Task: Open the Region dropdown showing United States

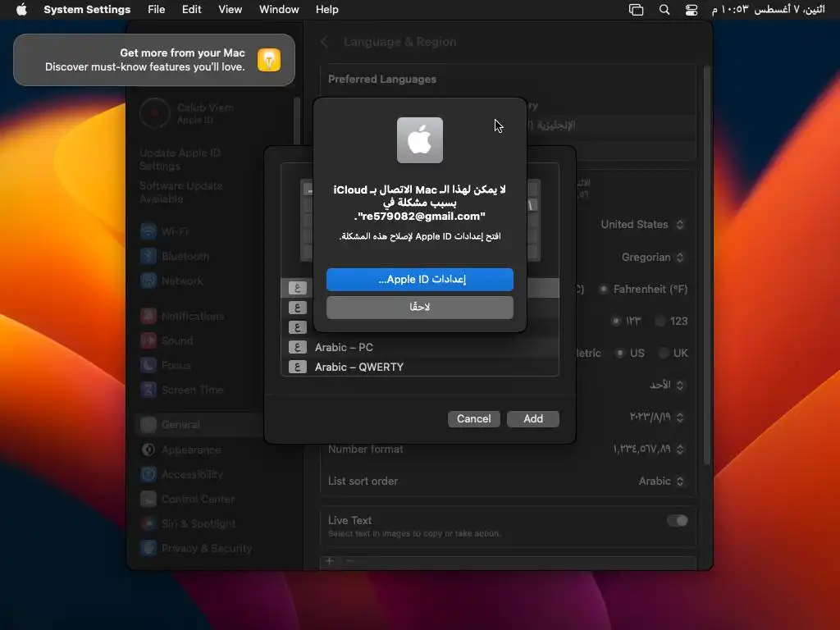Action: point(641,225)
